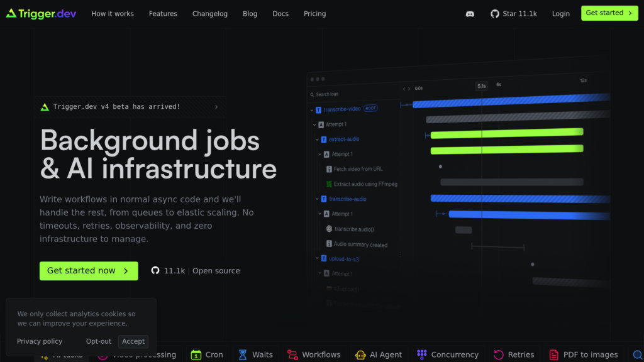Image resolution: width=644 pixels, height=362 pixels.
Task: Click the Retries circular arrow icon
Action: (x=499, y=354)
